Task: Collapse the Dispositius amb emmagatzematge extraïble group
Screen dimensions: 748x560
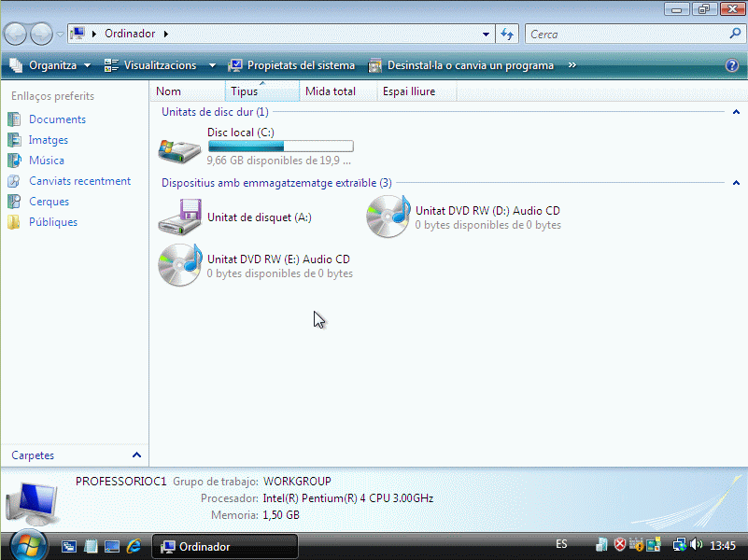Action: [x=736, y=183]
